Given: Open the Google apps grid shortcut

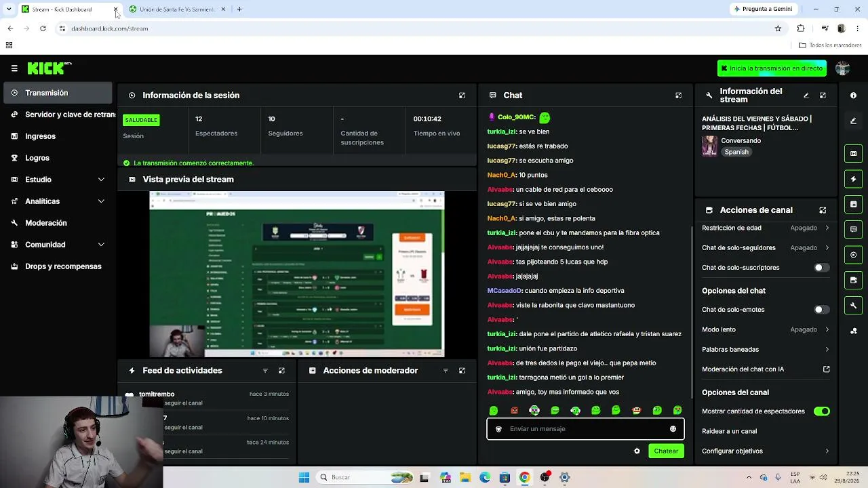Looking at the screenshot, I should (9, 45).
